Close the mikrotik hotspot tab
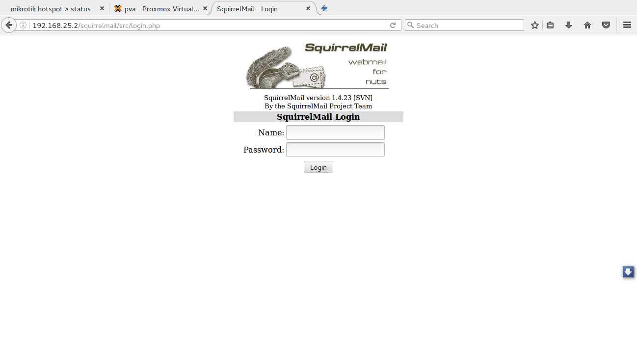The width and height of the screenshot is (637, 364). (102, 8)
